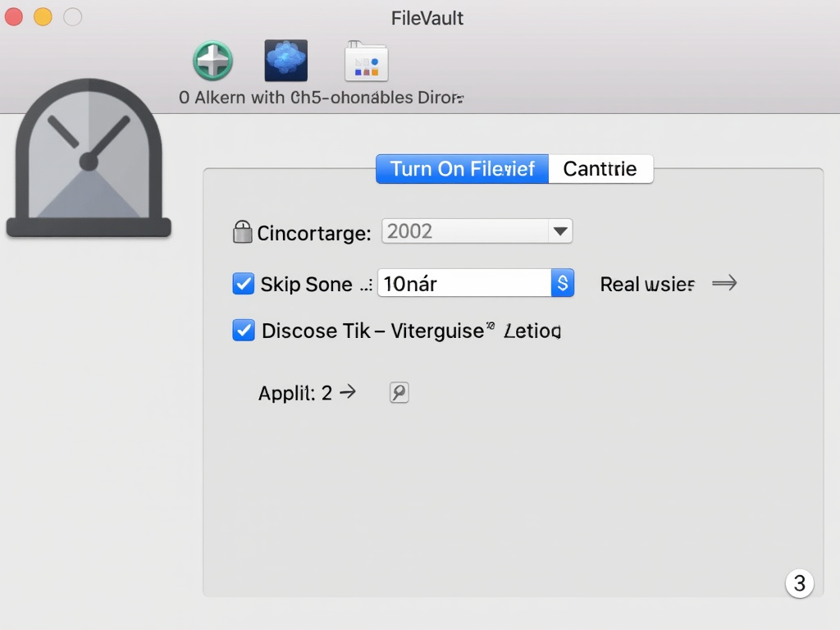Click the Discose Tik – Viterguise Letiog label

412,331
